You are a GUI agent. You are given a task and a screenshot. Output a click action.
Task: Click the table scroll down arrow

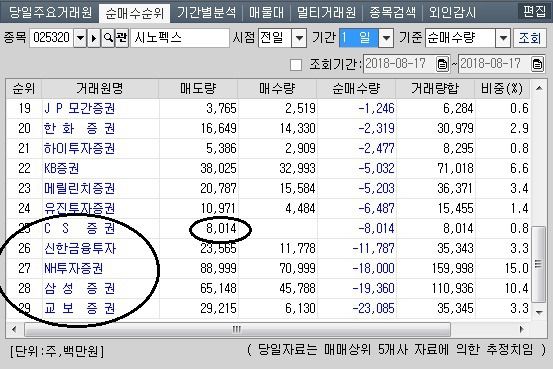point(539,312)
